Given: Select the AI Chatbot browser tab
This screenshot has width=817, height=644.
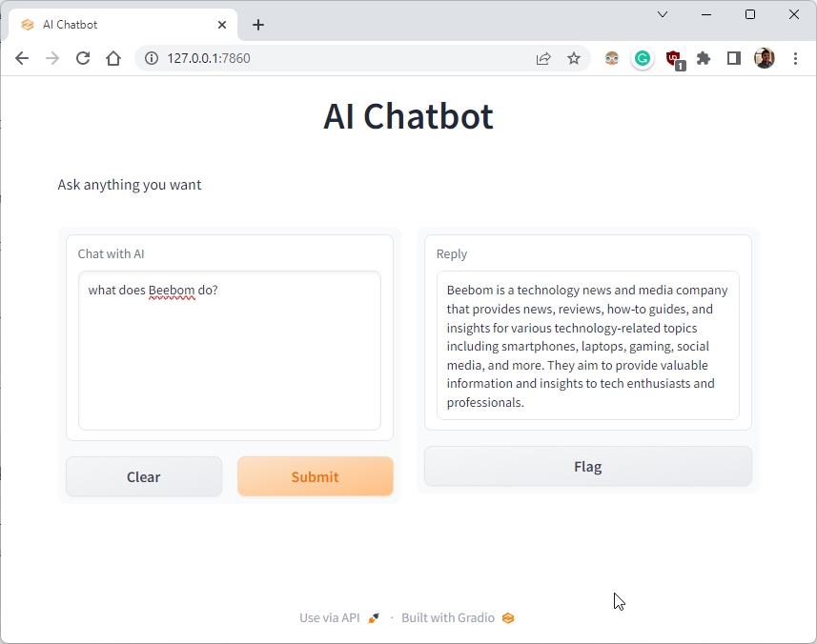Looking at the screenshot, I should 114,24.
